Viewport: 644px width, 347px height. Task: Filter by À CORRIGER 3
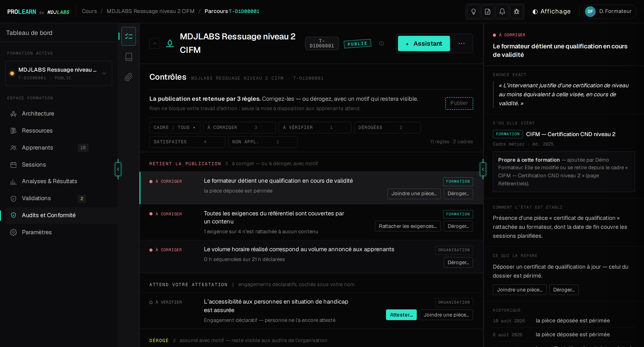pyautogui.click(x=239, y=127)
